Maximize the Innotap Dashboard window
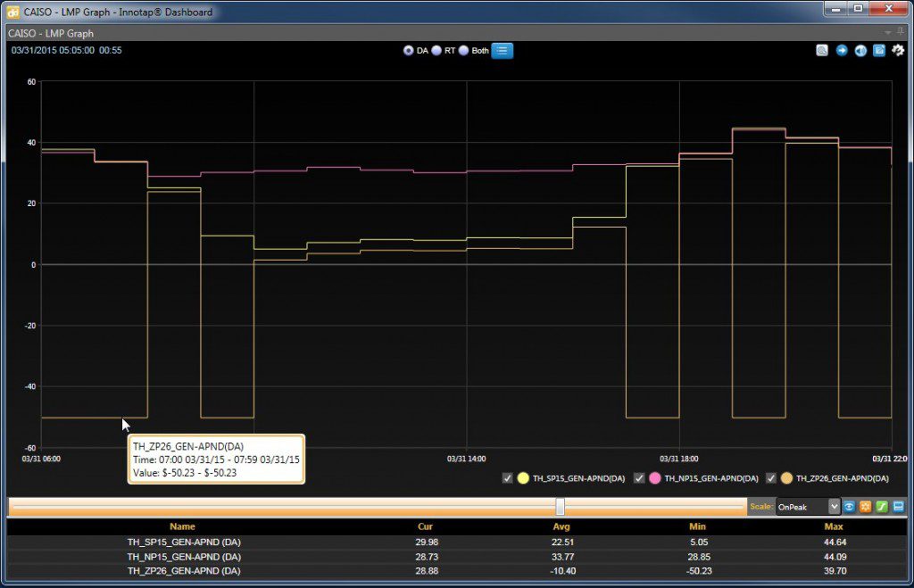Viewport: 914px width, 588px height. pos(858,9)
